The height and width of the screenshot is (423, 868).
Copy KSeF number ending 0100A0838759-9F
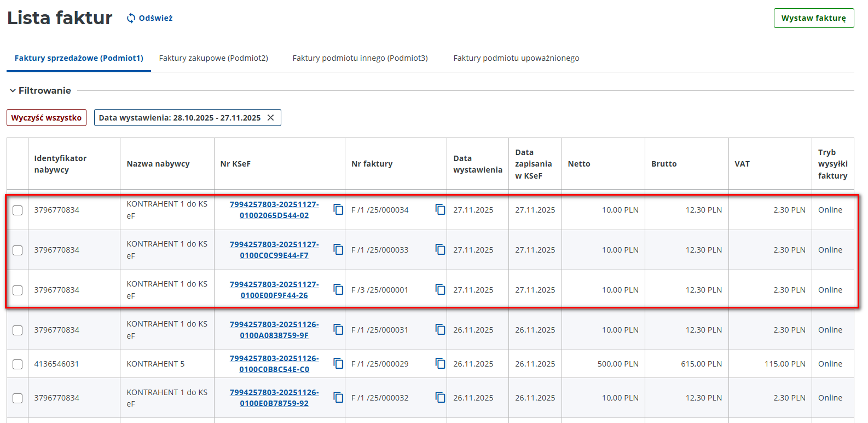tap(338, 330)
